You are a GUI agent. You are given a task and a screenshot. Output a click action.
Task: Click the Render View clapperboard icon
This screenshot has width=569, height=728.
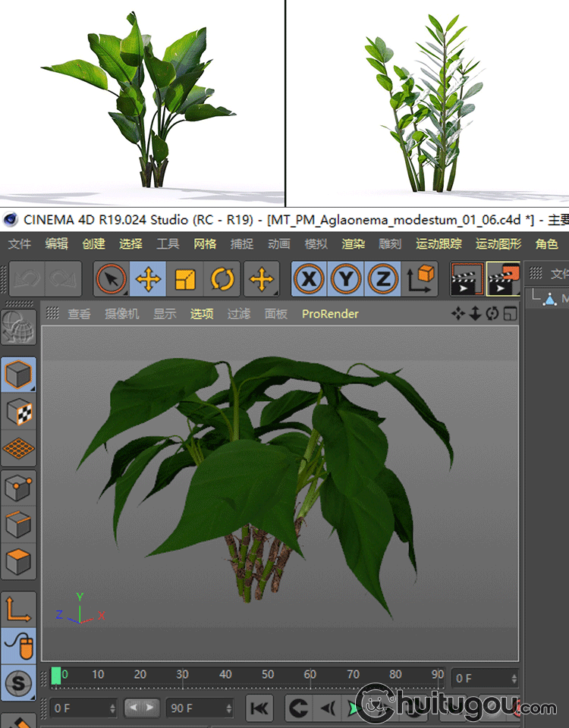click(465, 280)
